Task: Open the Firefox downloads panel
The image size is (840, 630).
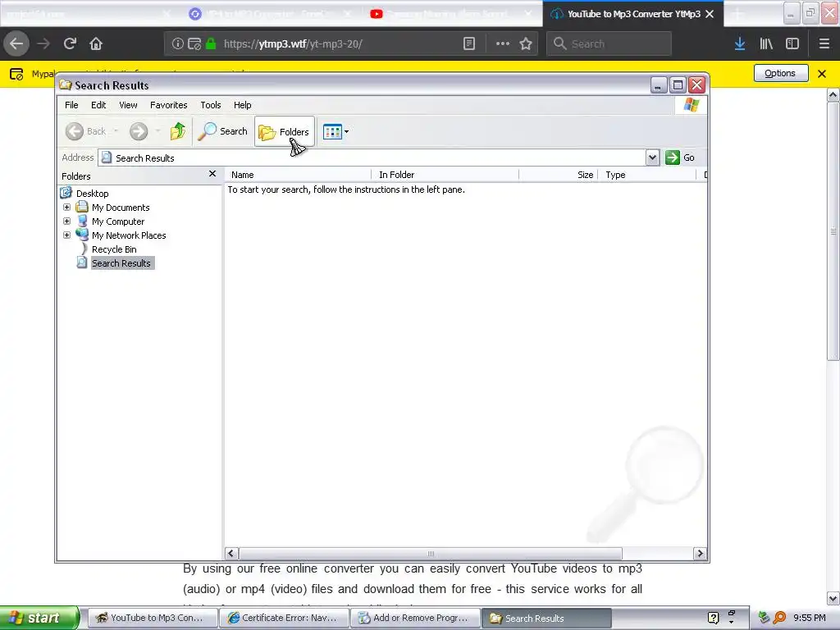Action: point(740,44)
